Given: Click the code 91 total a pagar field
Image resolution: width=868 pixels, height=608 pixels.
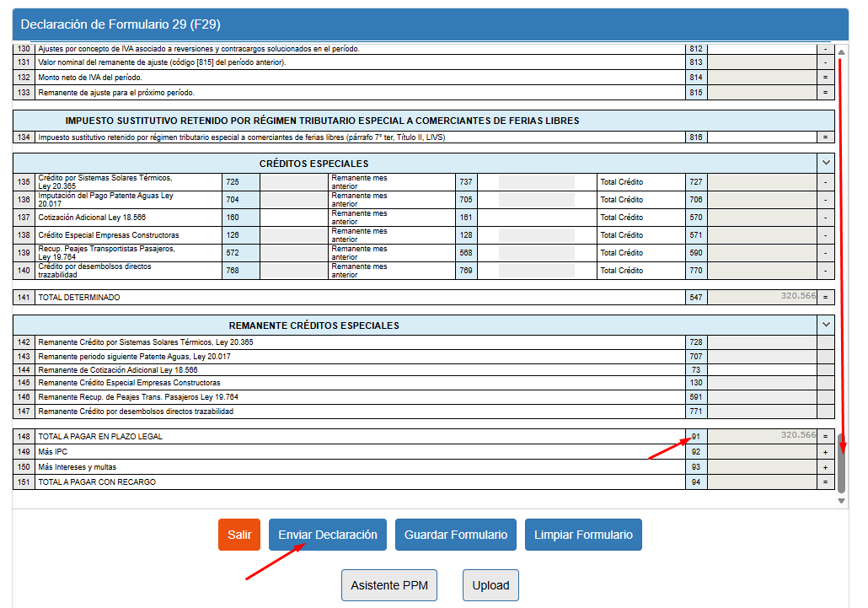Looking at the screenshot, I should [763, 436].
